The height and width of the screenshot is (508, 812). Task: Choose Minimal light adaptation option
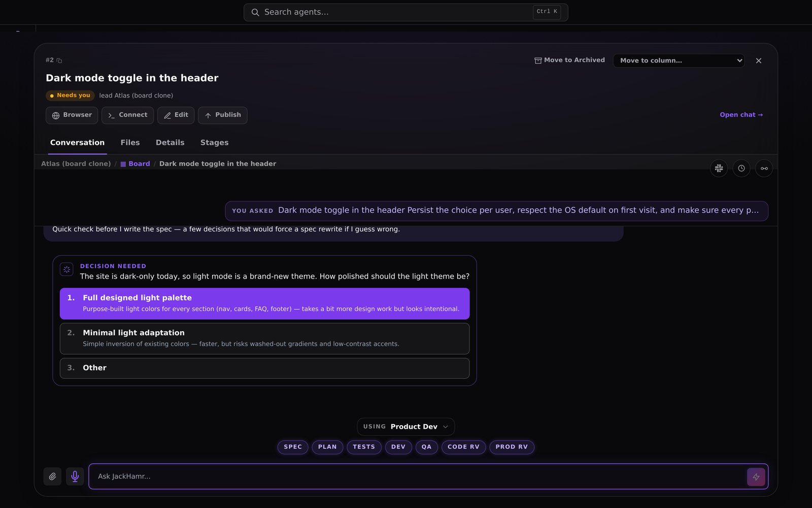pos(264,339)
